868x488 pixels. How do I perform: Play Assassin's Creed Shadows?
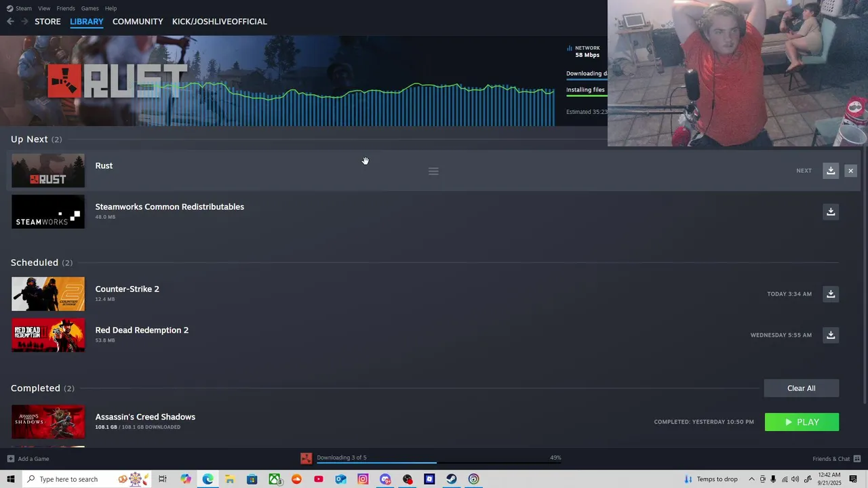(x=802, y=422)
